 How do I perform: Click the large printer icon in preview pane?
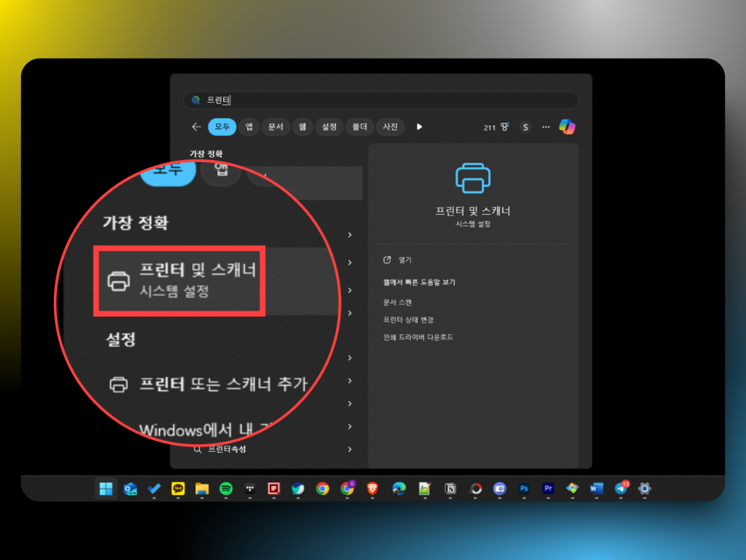(473, 178)
